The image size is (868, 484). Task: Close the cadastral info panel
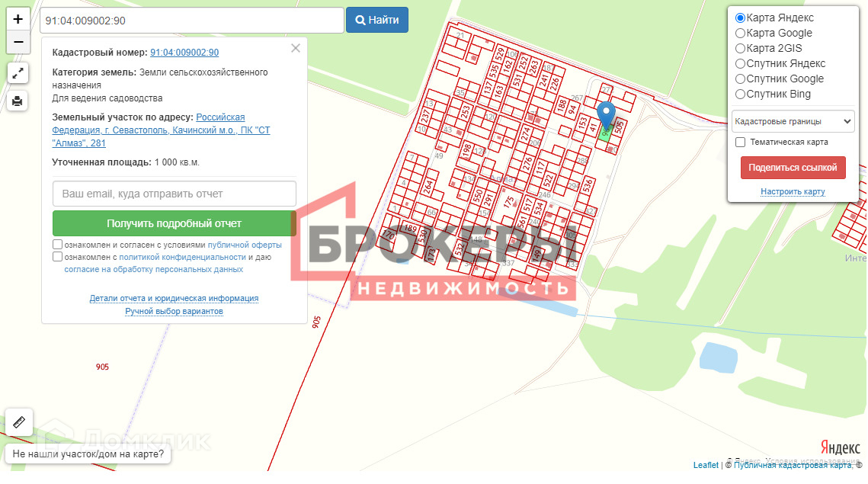[x=296, y=48]
